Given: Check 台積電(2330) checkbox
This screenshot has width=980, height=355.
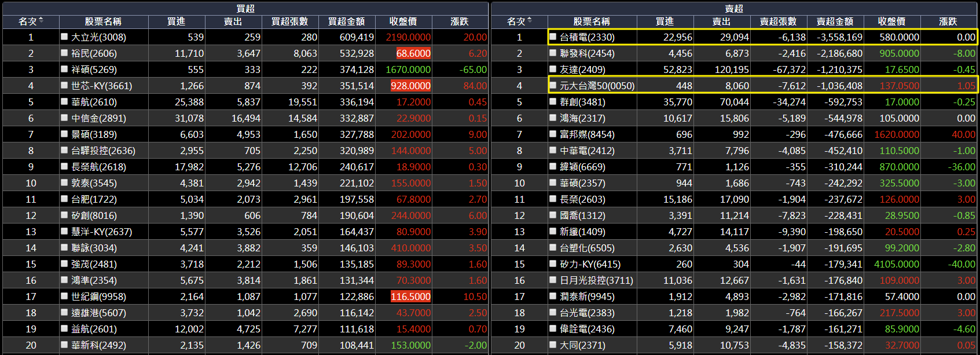Looking at the screenshot, I should (553, 36).
